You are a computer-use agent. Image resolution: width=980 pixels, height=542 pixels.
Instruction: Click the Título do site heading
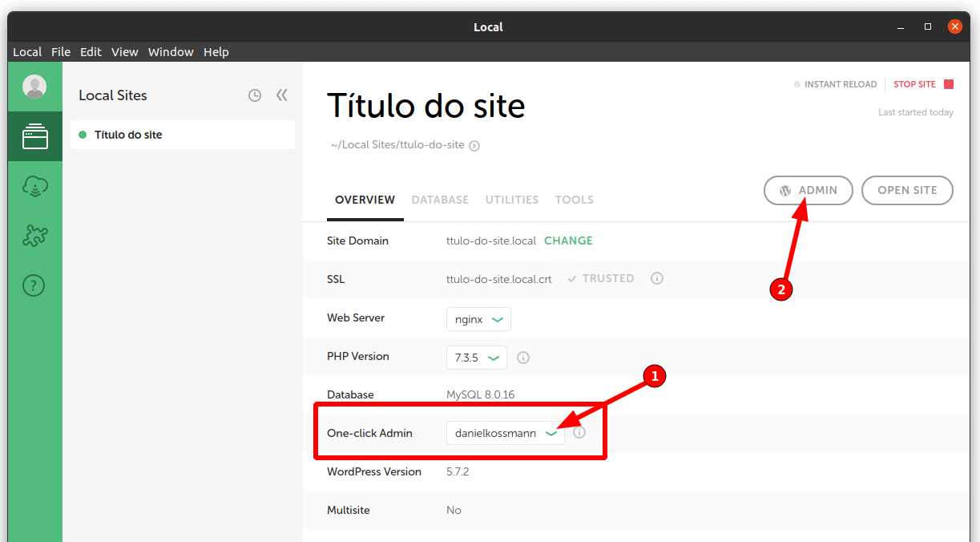click(426, 106)
